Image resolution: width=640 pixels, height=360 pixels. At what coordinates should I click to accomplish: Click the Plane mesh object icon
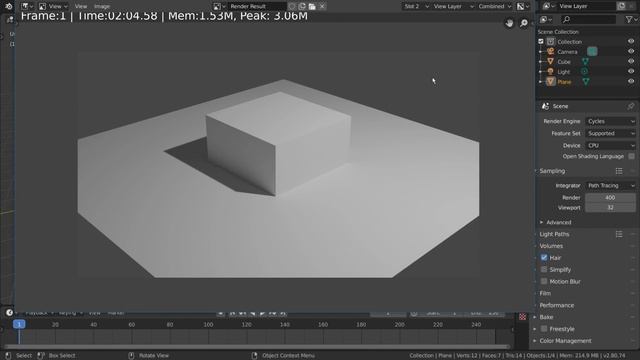pyautogui.click(x=551, y=82)
